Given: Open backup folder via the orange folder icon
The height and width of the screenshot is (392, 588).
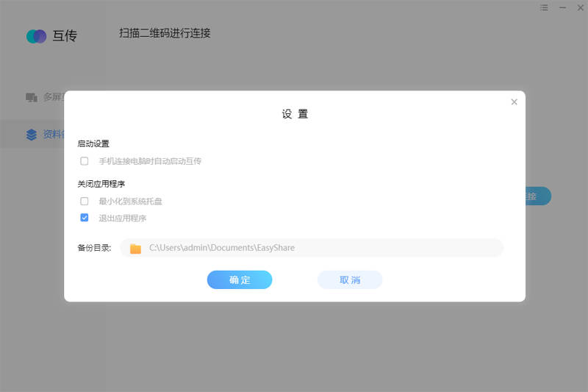Looking at the screenshot, I should click(x=135, y=249).
